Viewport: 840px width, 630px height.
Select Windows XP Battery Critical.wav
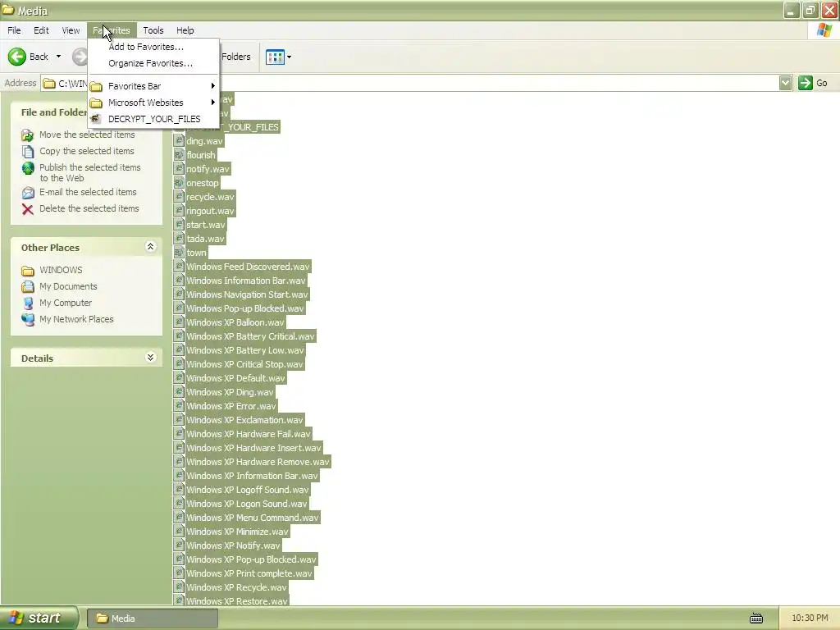[250, 336]
